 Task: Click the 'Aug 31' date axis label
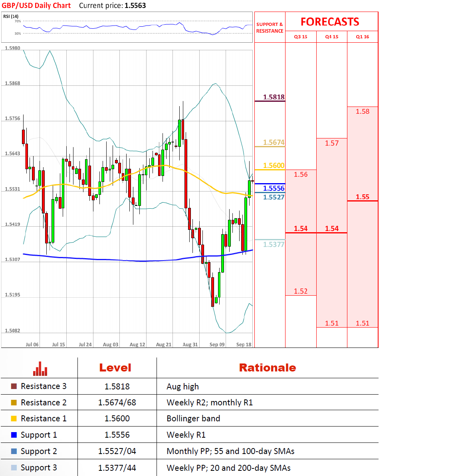pyautogui.click(x=190, y=345)
